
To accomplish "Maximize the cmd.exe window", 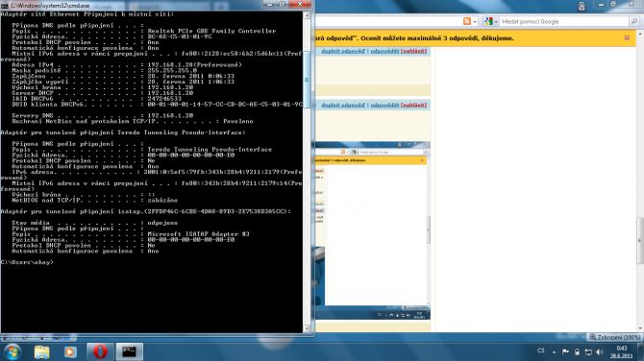I will coord(283,4).
